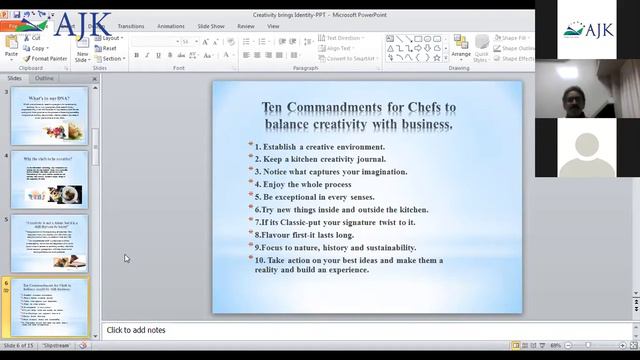640x360 pixels.
Task: Toggle Strikethrough formatting
Action: pyautogui.click(x=181, y=55)
